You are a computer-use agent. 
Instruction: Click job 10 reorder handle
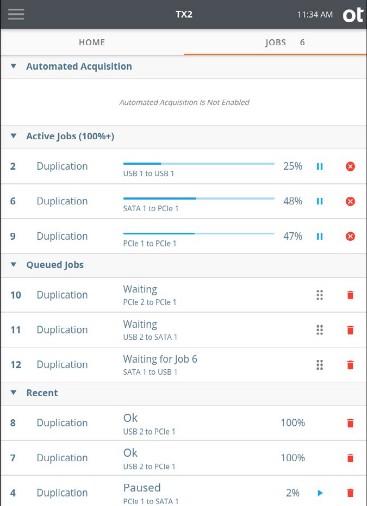point(320,295)
